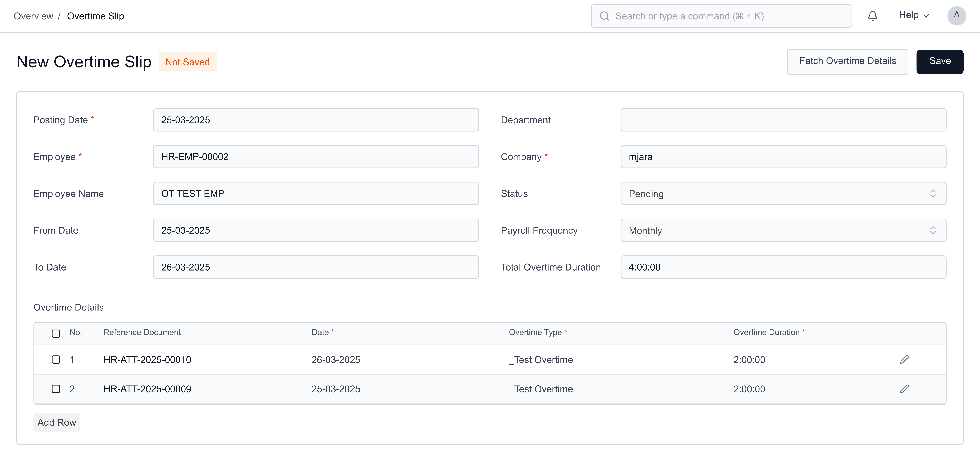Add Row to Overtime Details table

tap(57, 422)
